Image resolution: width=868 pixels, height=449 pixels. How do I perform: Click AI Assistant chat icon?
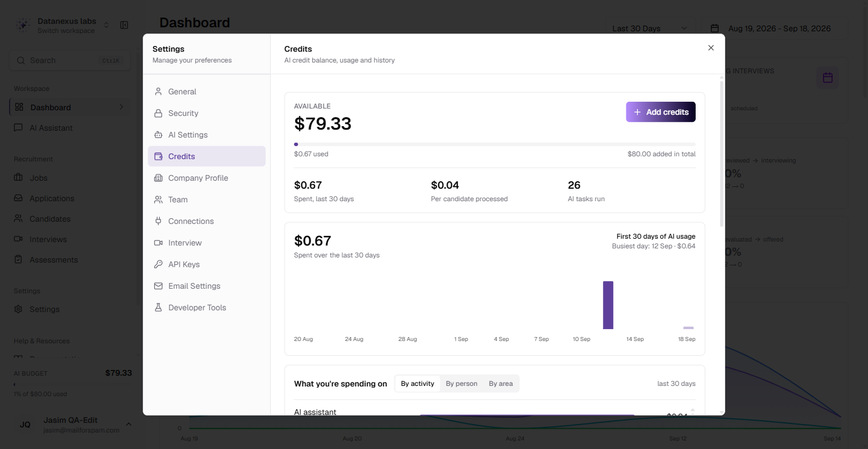(18, 128)
